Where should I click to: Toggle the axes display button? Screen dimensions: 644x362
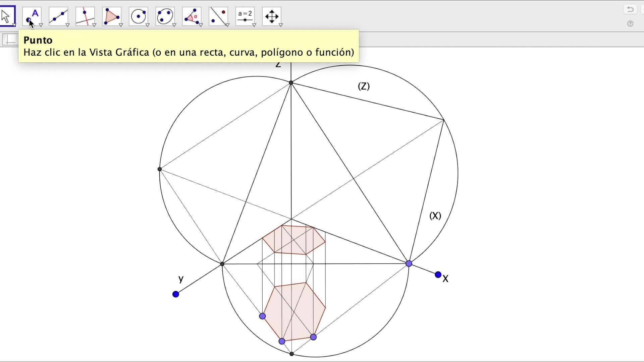10,39
